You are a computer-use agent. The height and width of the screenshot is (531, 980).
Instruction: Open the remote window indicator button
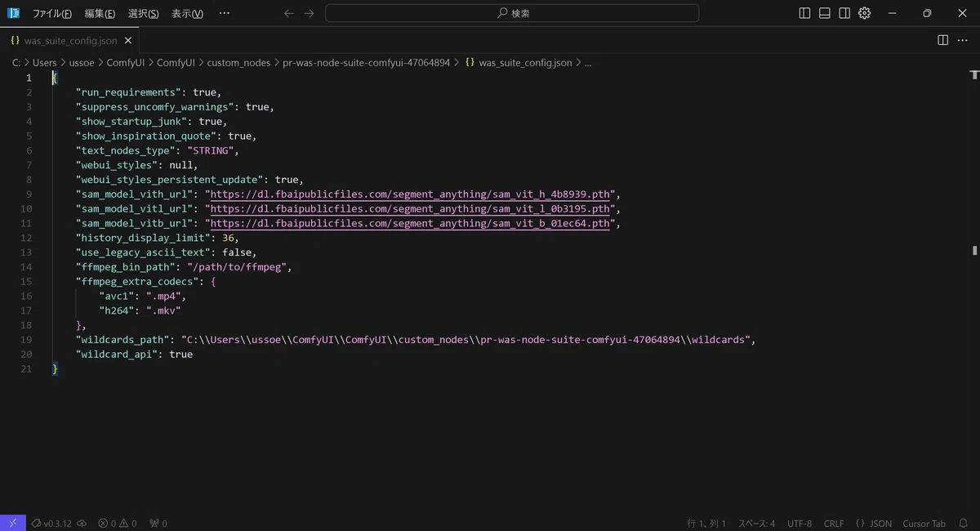click(x=13, y=523)
